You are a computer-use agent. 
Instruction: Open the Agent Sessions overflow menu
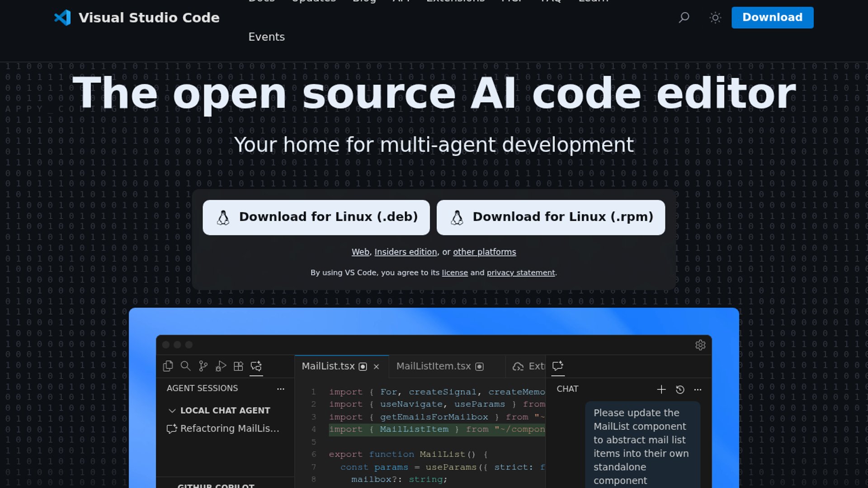pyautogui.click(x=281, y=389)
